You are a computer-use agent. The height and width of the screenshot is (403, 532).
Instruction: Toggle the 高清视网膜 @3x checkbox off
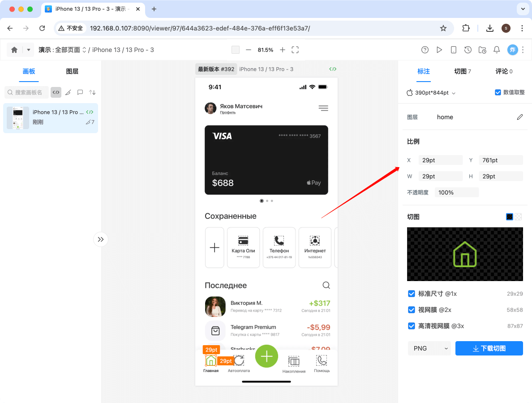click(412, 326)
